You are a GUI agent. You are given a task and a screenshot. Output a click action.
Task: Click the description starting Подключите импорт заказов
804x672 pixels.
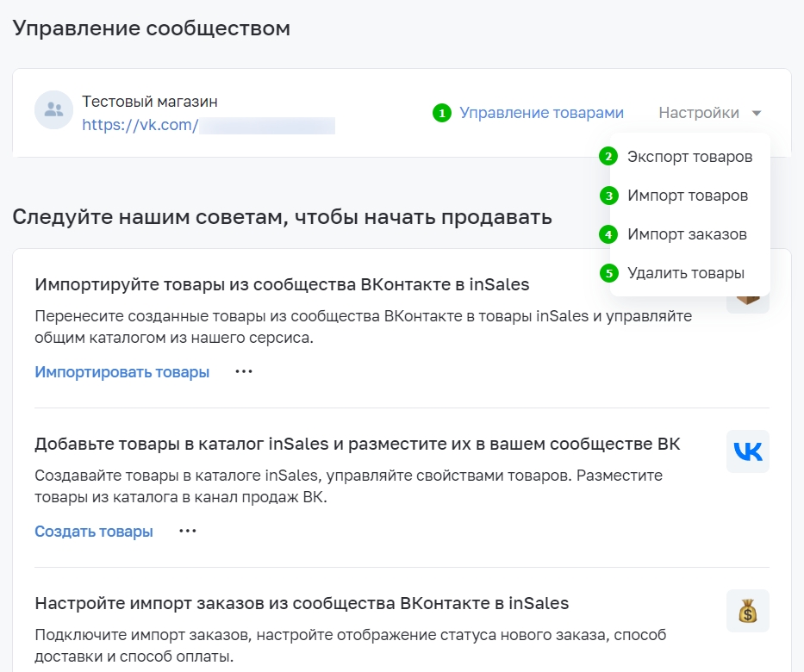click(x=350, y=646)
